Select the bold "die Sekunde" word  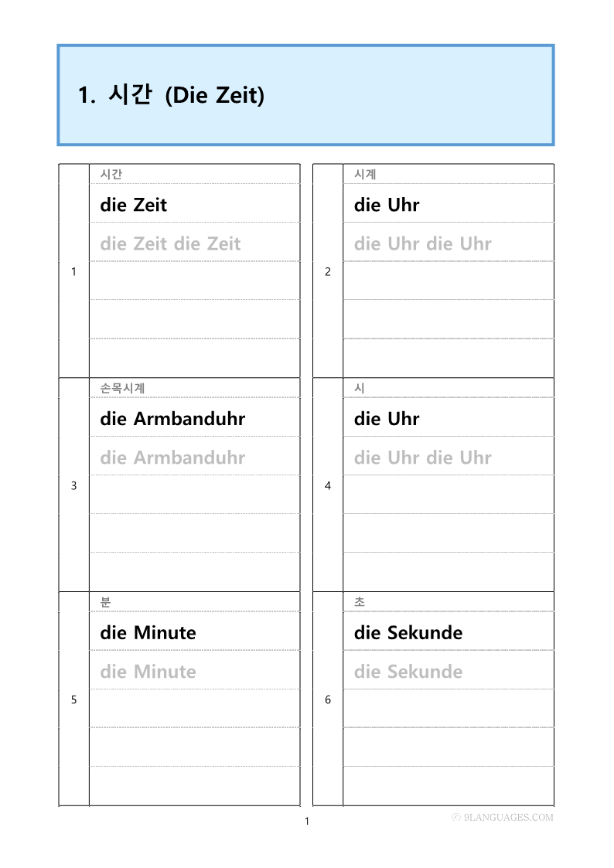click(408, 633)
